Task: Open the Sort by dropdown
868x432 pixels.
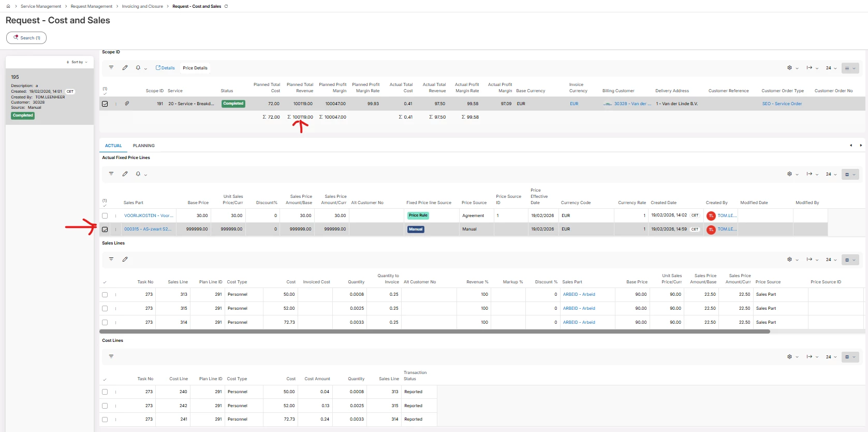Action: point(77,62)
